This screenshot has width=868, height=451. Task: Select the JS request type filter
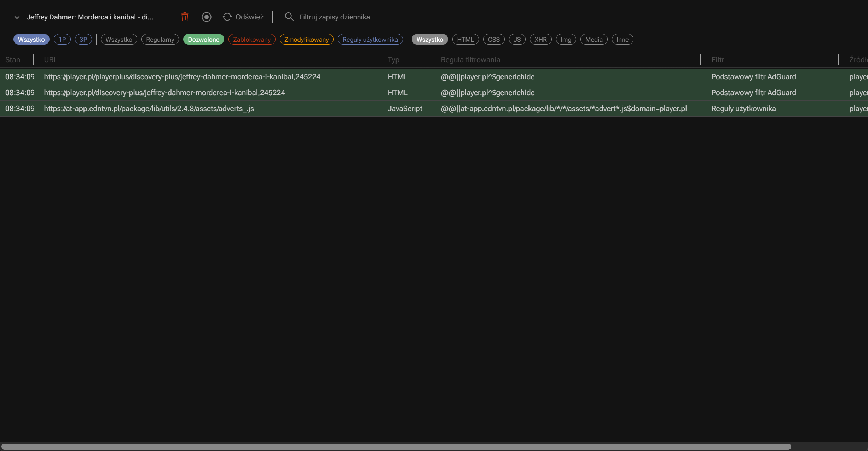(x=517, y=39)
